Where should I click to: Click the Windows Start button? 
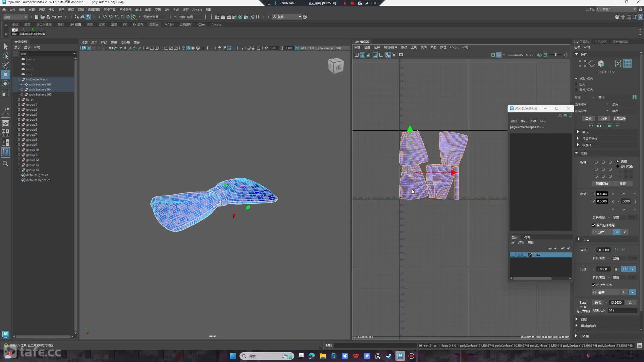coord(233,356)
